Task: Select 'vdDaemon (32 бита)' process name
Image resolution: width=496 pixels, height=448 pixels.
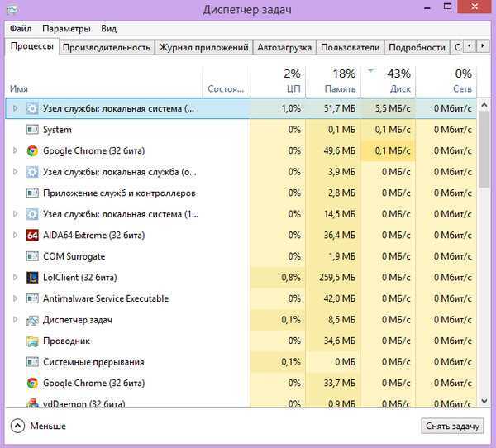Action: (x=84, y=403)
